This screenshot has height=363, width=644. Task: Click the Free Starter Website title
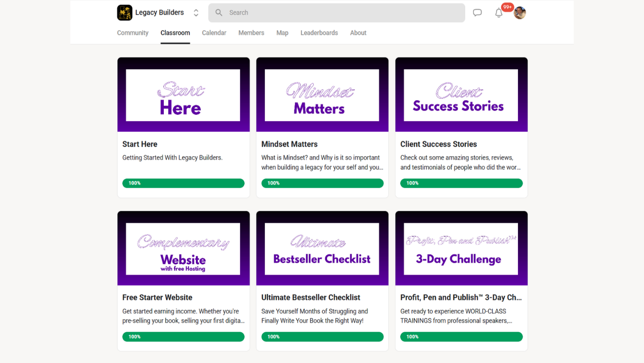[157, 298]
